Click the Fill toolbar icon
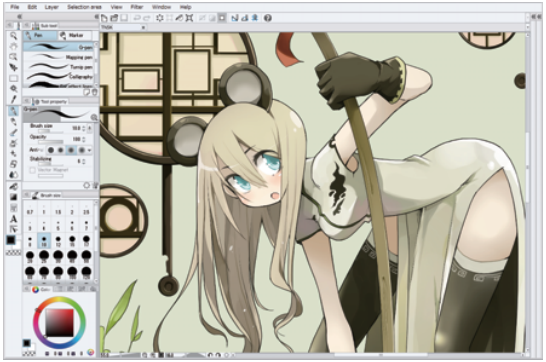546x362 pixels. [x=179, y=18]
